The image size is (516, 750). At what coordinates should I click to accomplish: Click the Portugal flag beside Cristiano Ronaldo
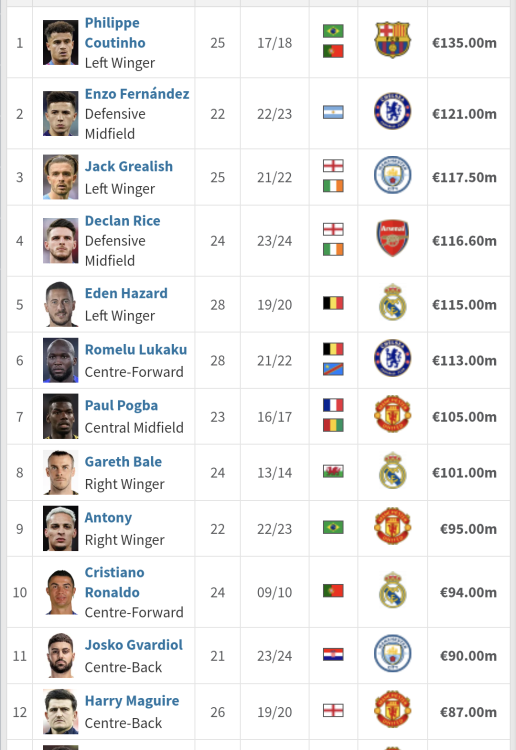333,591
